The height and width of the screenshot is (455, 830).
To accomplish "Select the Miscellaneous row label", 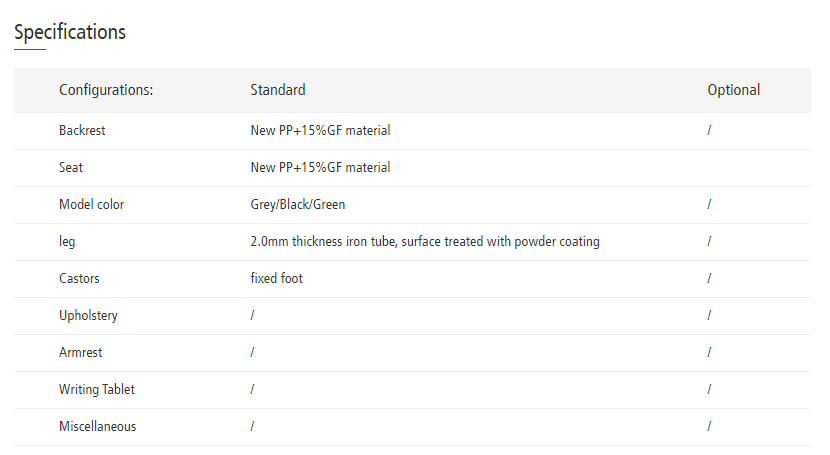I will [98, 427].
